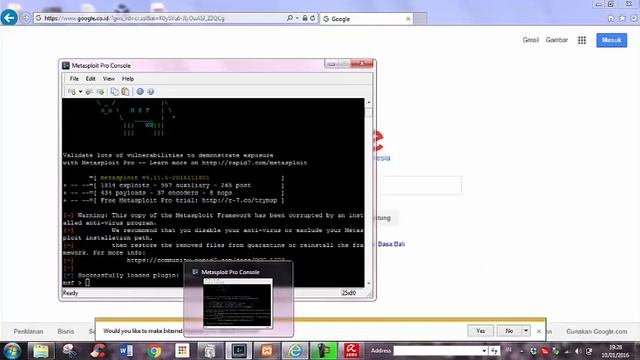Go back in Internet Explorer
The height and width of the screenshot is (360, 640).
tap(9, 18)
